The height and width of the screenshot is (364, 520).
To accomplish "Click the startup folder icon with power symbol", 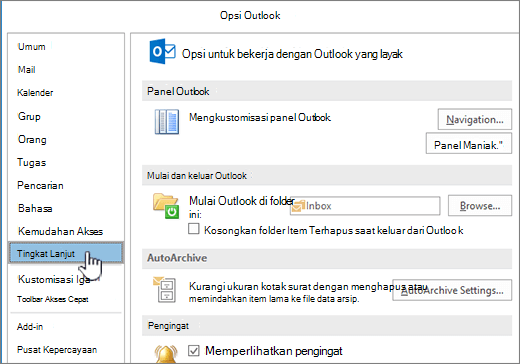I will tap(166, 206).
